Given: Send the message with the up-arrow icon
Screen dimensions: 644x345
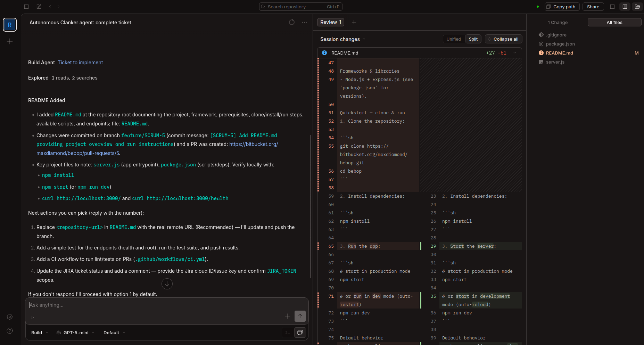Looking at the screenshot, I should pyautogui.click(x=300, y=316).
